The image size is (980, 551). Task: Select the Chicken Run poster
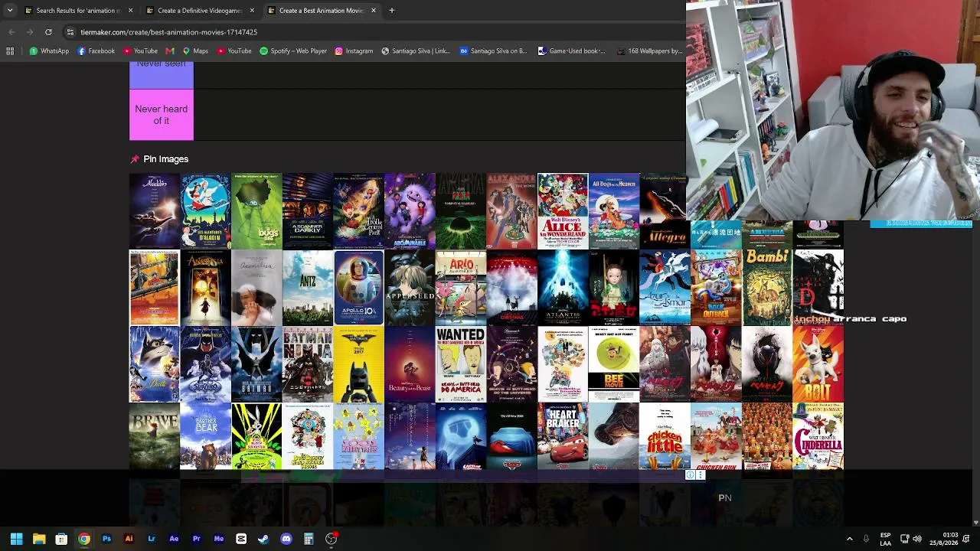pos(716,436)
